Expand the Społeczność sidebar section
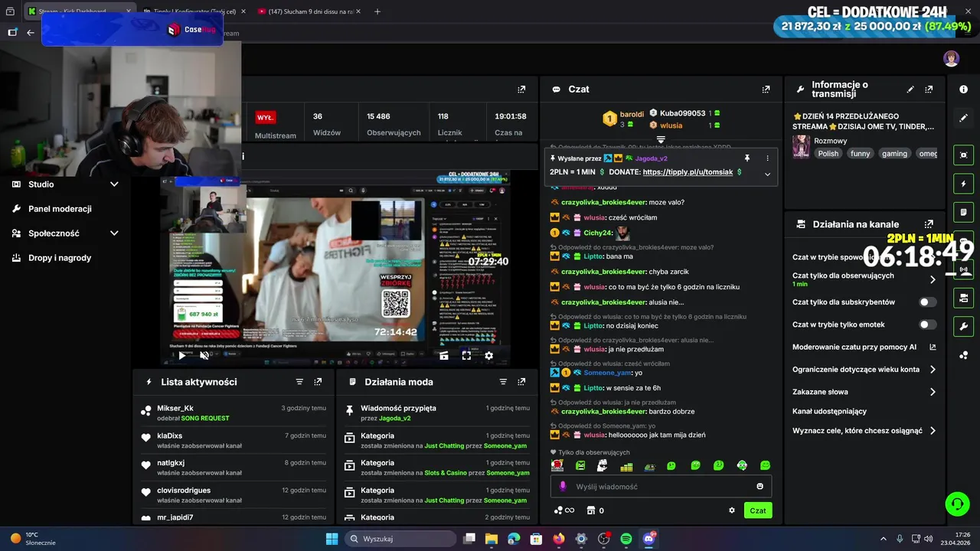The image size is (980, 551). (x=114, y=233)
